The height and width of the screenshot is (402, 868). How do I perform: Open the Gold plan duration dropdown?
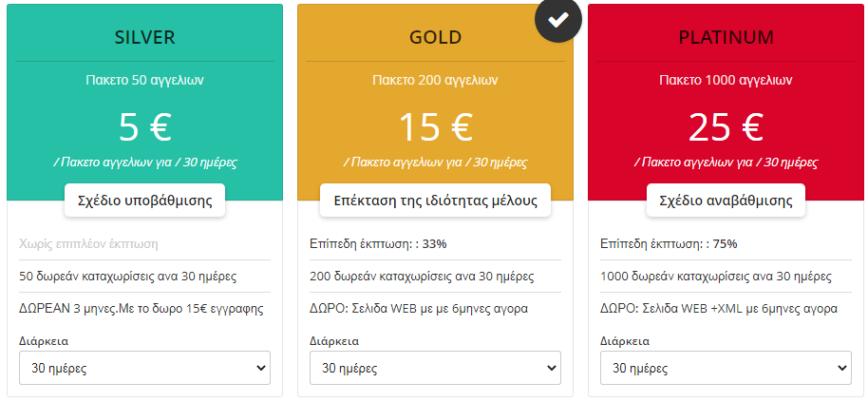(x=435, y=368)
